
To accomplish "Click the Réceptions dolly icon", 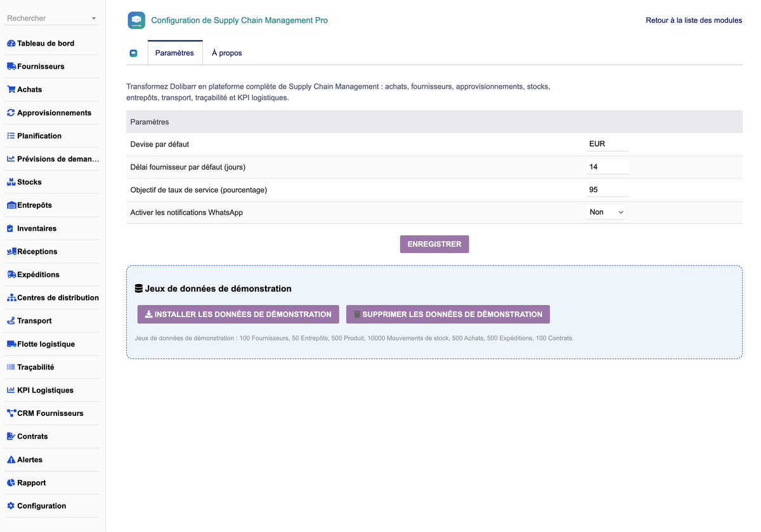I will coord(11,252).
